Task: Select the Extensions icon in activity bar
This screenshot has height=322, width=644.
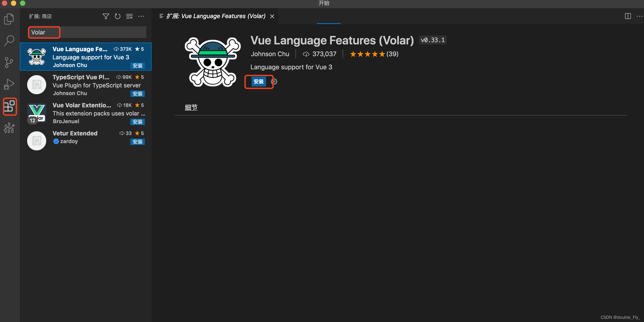Action: 10,106
